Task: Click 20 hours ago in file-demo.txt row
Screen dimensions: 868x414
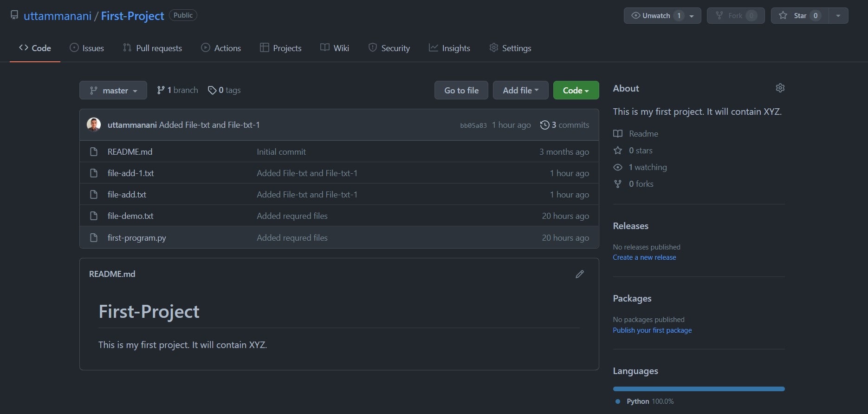Action: (x=565, y=216)
